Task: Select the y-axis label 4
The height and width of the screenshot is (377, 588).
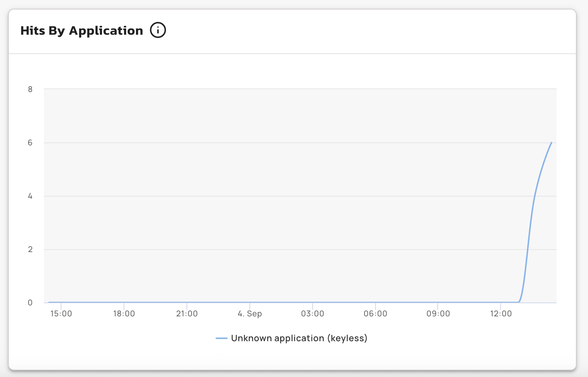Action: pos(30,196)
